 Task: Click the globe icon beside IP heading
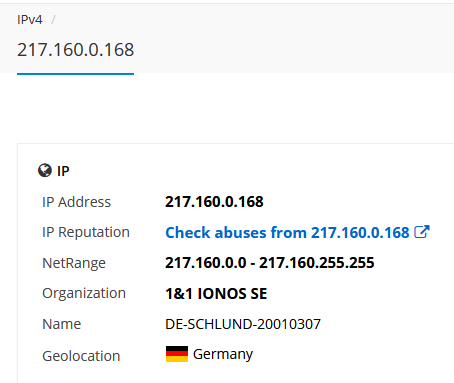(x=45, y=170)
